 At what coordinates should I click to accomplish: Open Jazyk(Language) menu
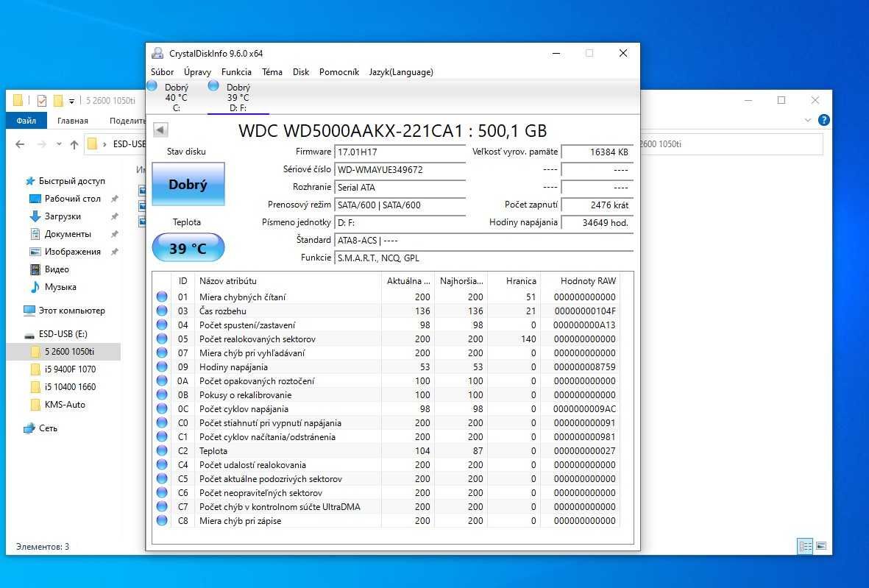click(x=401, y=72)
